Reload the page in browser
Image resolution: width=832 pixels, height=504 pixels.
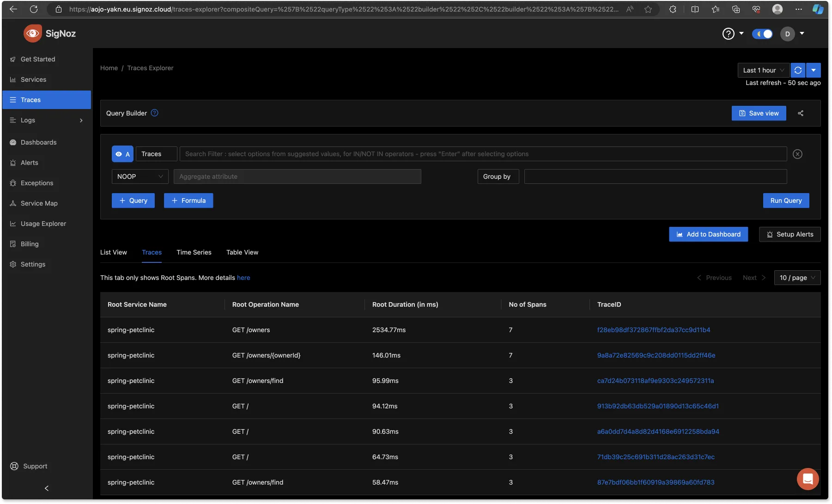[34, 9]
